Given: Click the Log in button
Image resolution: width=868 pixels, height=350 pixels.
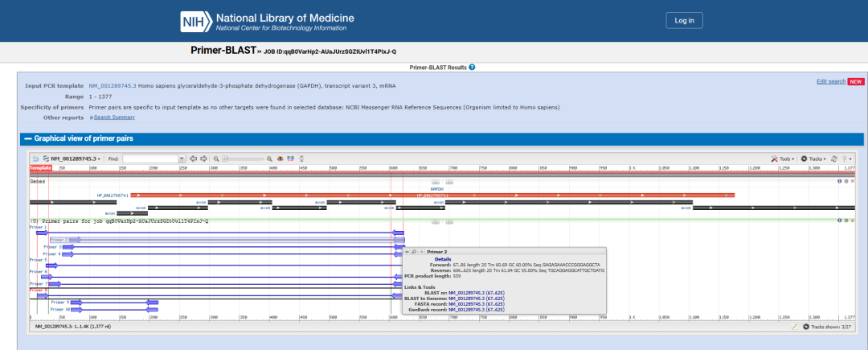Looking at the screenshot, I should (684, 20).
